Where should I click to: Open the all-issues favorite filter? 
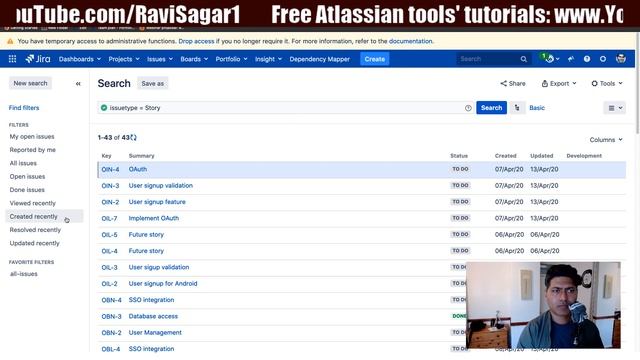(24, 274)
